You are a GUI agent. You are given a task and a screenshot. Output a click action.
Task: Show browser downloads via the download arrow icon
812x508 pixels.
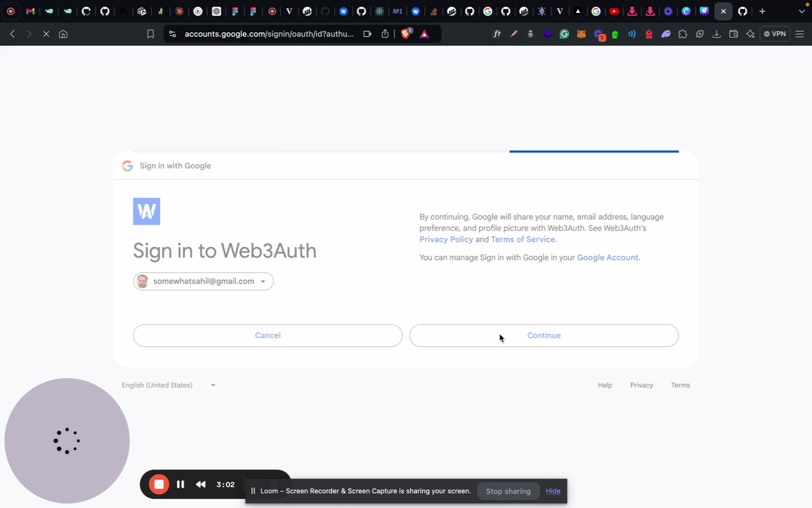(717, 34)
